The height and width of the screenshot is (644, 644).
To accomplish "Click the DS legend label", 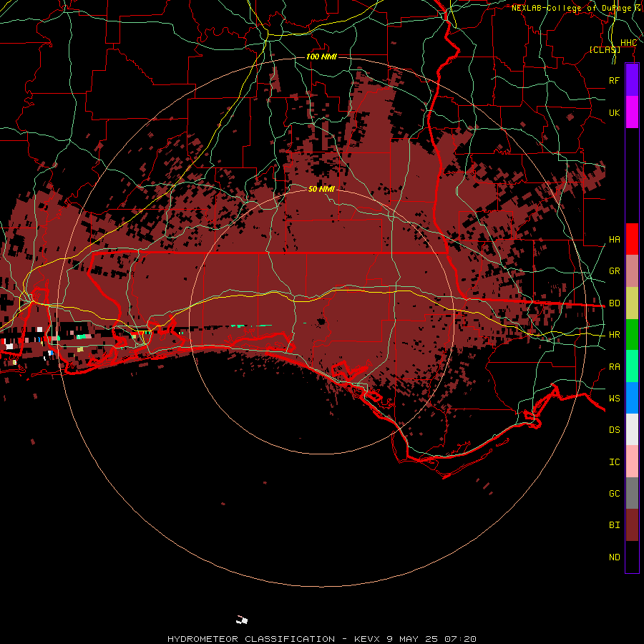I will coord(614,429).
